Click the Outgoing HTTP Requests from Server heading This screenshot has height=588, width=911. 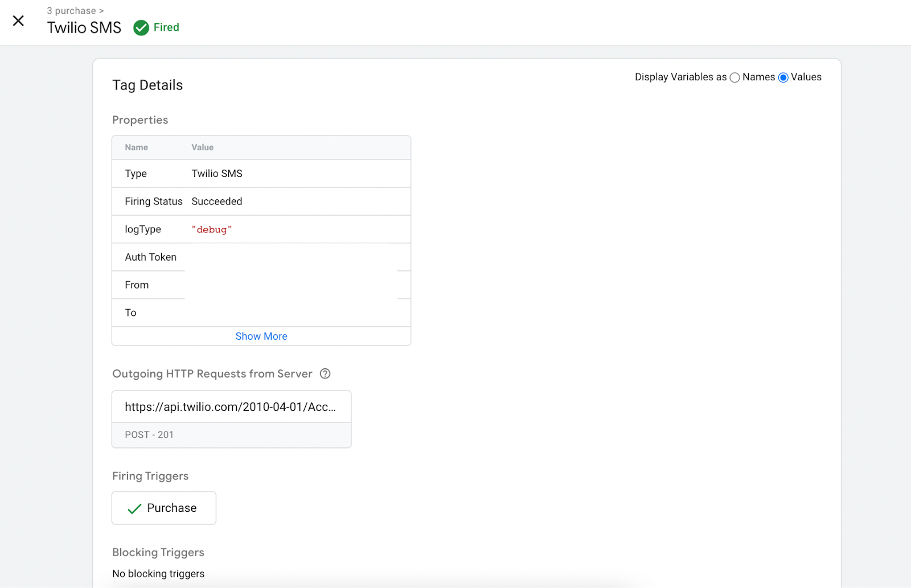(212, 373)
